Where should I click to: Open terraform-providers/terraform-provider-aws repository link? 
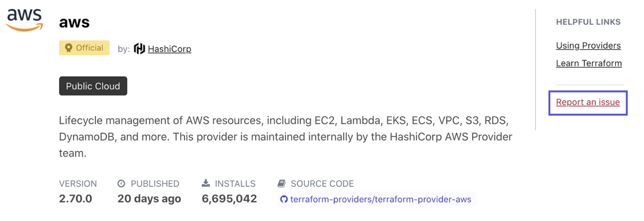pos(381,199)
